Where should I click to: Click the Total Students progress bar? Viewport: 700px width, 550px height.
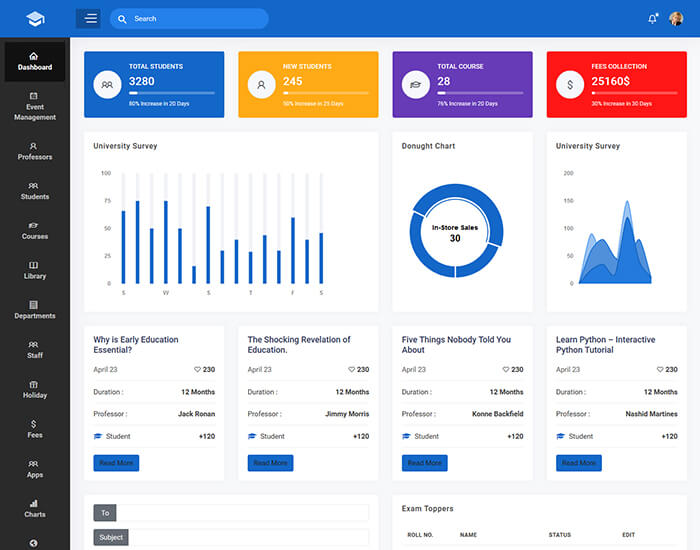(x=171, y=93)
